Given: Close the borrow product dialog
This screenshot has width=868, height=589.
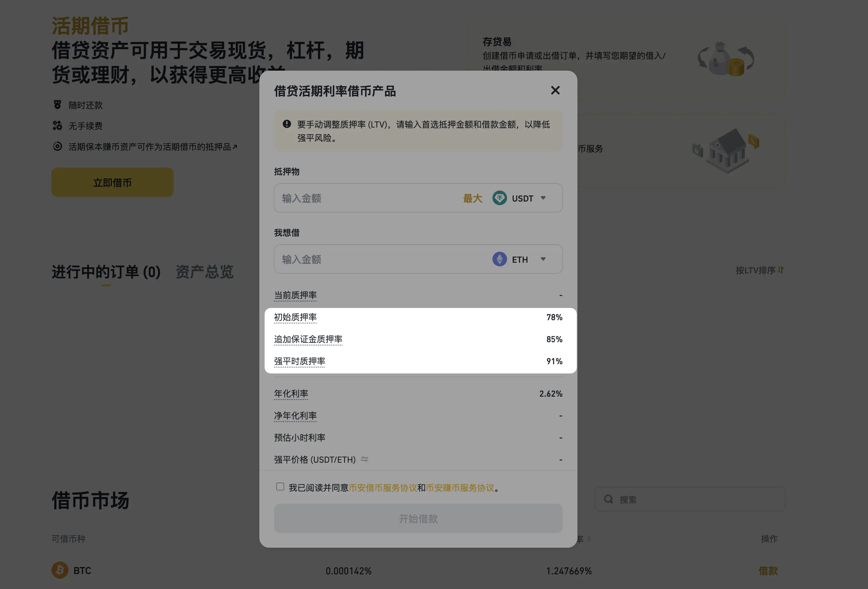Looking at the screenshot, I should (x=555, y=91).
